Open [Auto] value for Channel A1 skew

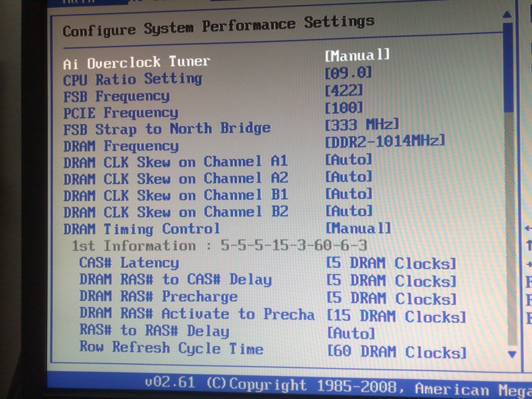(349, 159)
